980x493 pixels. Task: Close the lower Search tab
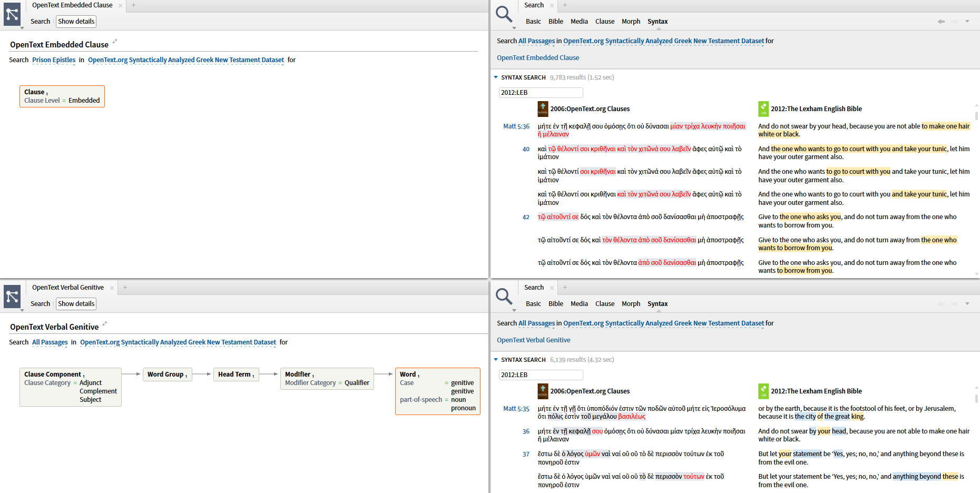[x=552, y=288]
